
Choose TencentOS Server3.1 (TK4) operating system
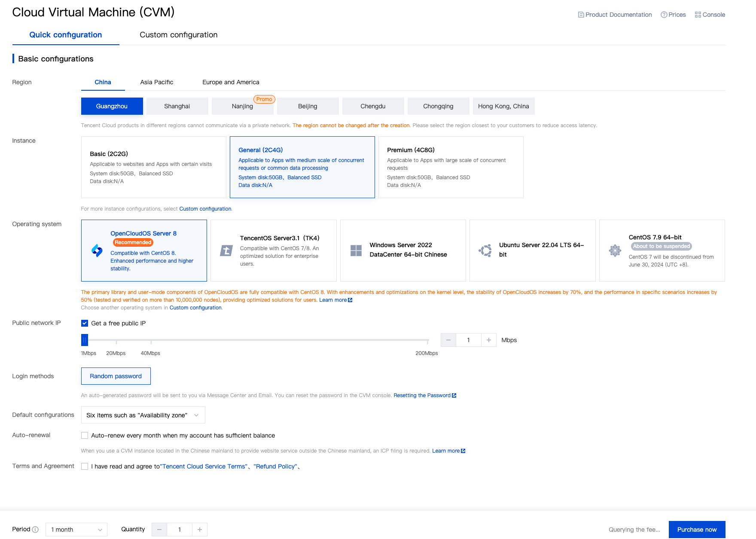click(x=274, y=251)
